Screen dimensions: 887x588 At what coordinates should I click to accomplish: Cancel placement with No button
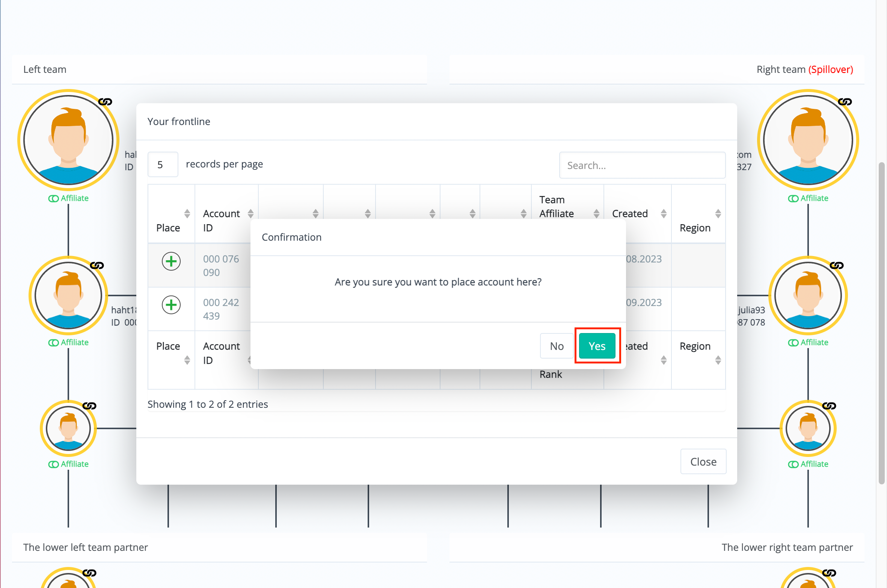557,346
